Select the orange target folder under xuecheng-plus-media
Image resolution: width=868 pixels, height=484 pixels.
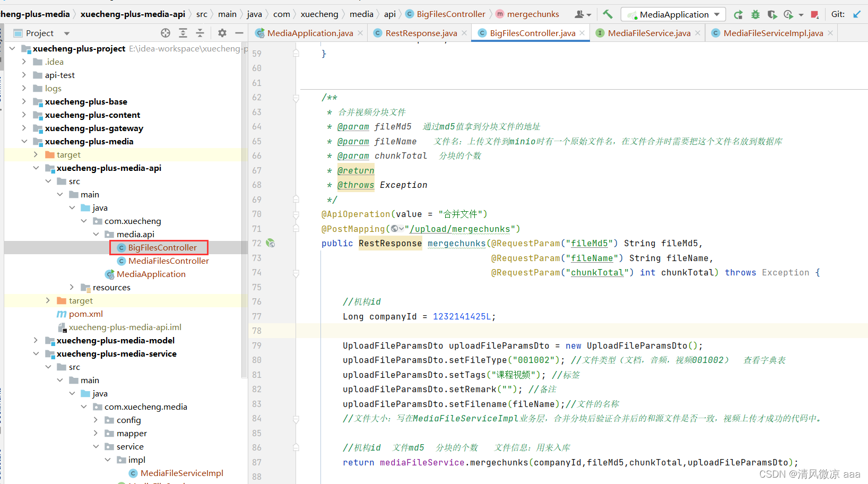coord(68,154)
